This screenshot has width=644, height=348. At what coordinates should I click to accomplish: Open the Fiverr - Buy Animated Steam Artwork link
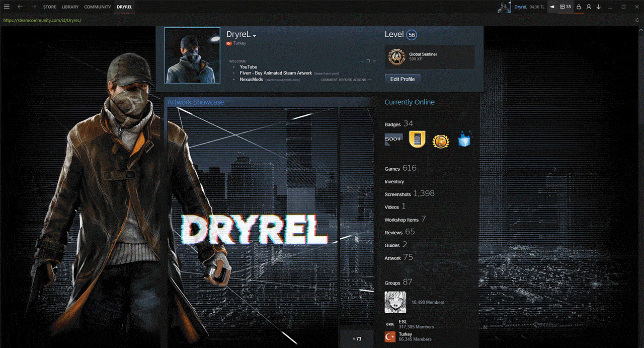[276, 73]
